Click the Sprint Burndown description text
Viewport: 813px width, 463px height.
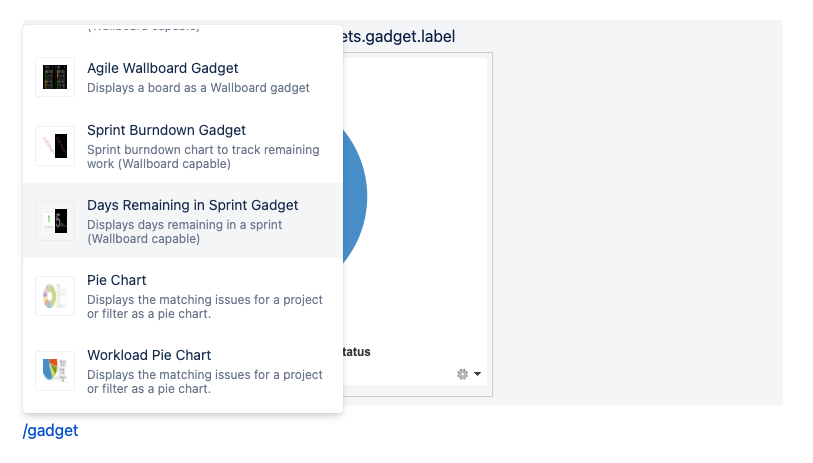[x=203, y=157]
